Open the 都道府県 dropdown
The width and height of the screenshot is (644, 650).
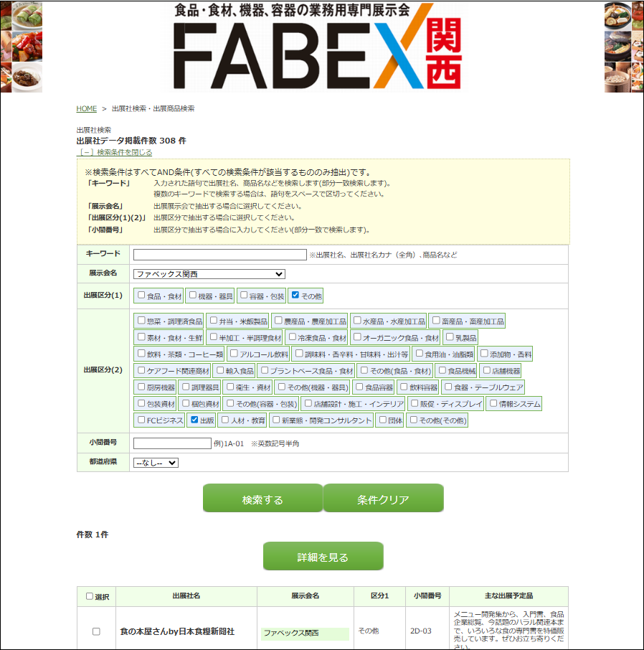coord(156,463)
